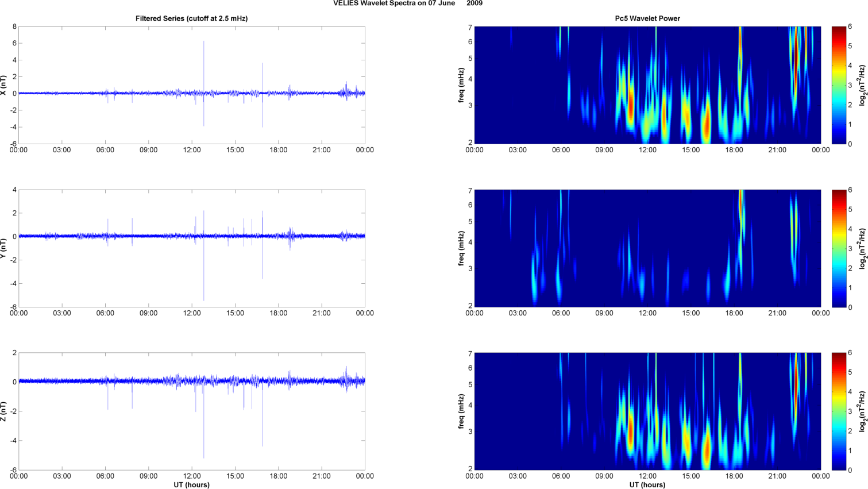Click the 'freq (mHz)' label of the middle spectrum
This screenshot has height=489, width=868.
pyautogui.click(x=461, y=248)
